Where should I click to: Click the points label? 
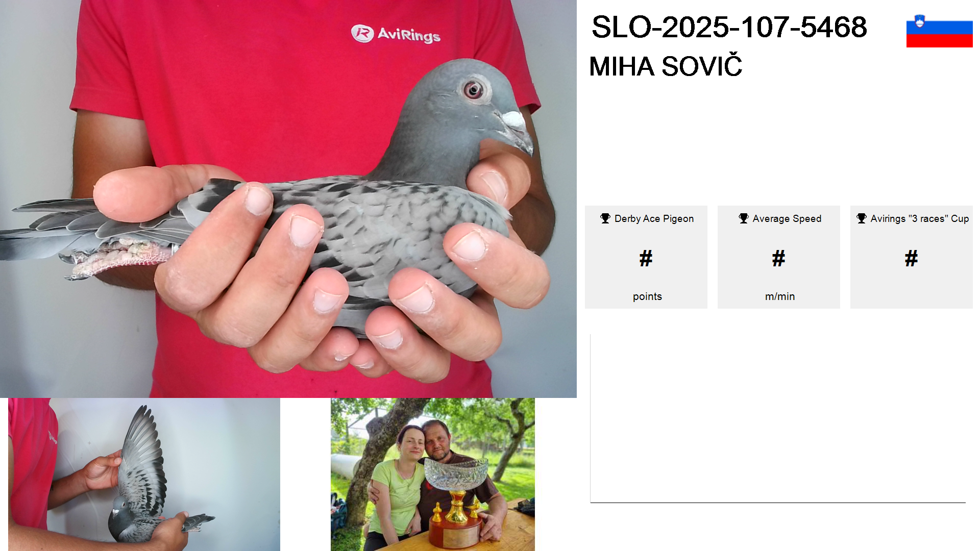(647, 296)
